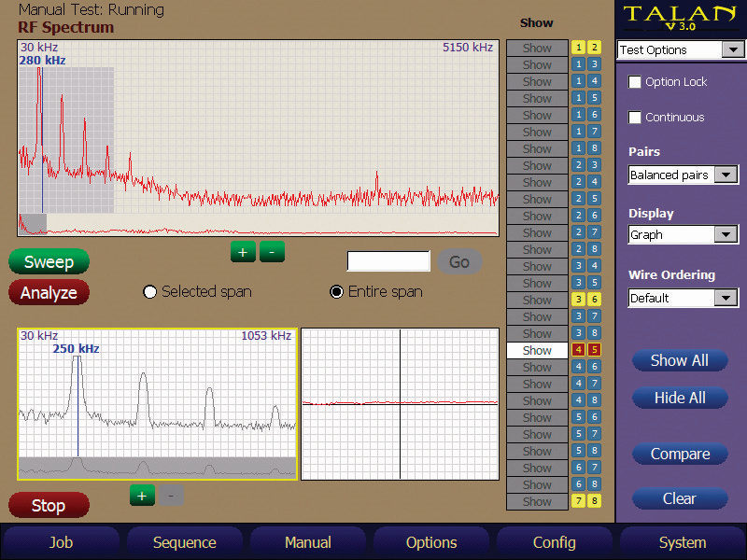Start a Sweep
The width and height of the screenshot is (747, 560).
[49, 262]
